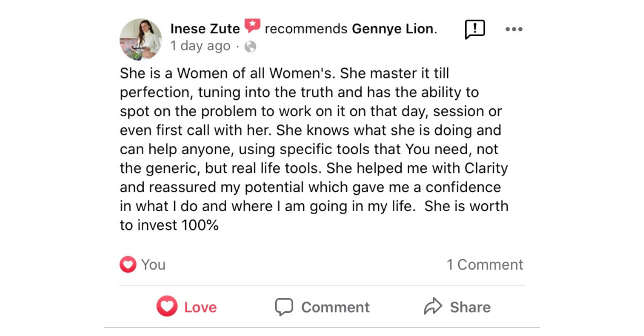View who reacted by clicking "You"
Viewport: 644px width, 336px height.
(x=154, y=265)
